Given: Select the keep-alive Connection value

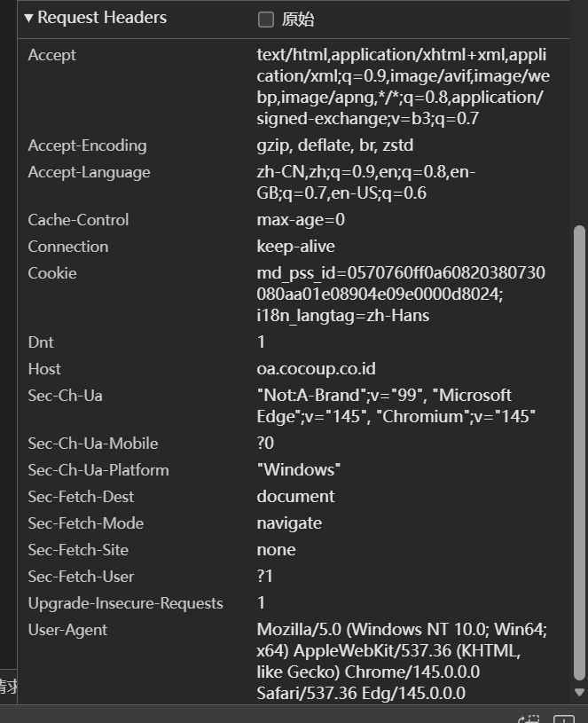Looking at the screenshot, I should pyautogui.click(x=295, y=247).
